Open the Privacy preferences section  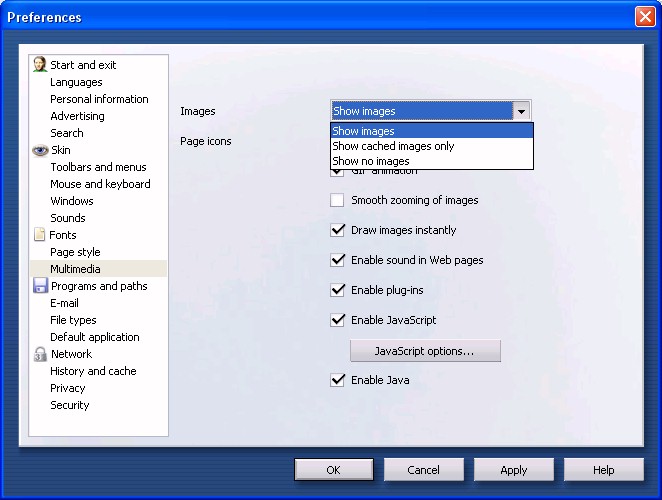(68, 388)
